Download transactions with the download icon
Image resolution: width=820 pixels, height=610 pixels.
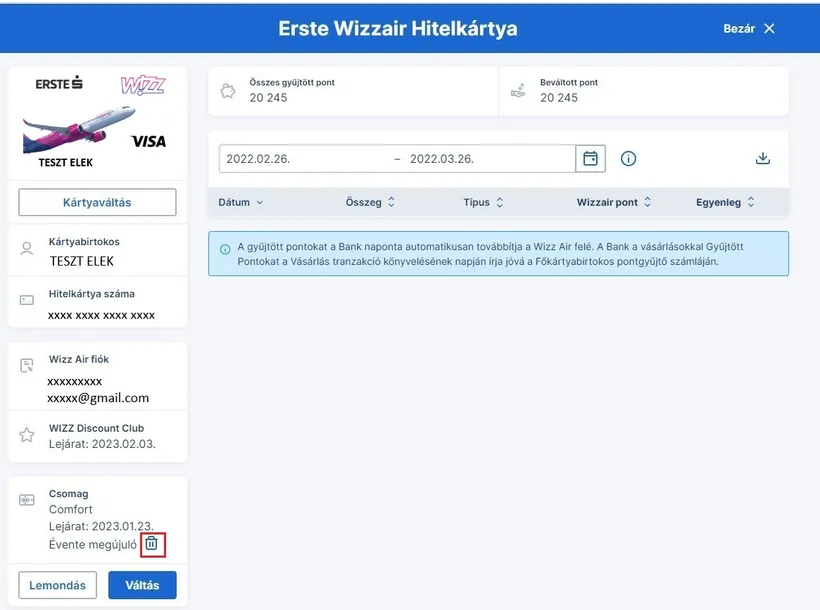pos(763,159)
